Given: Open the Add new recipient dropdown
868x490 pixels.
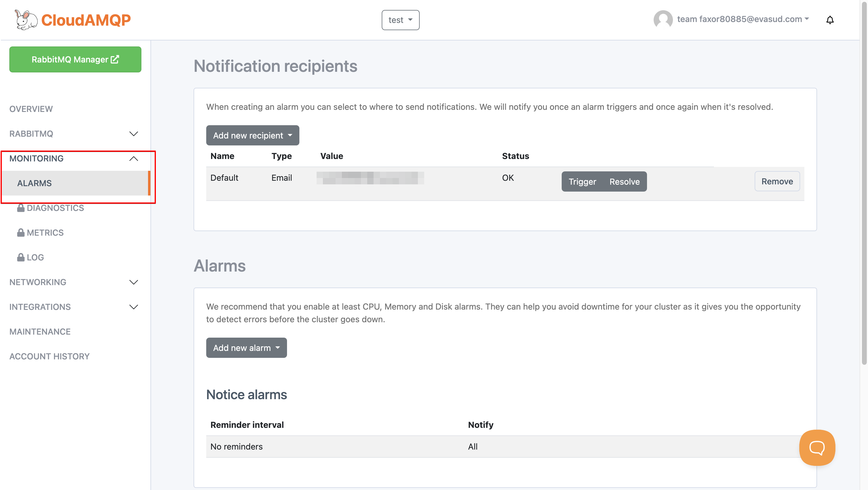Looking at the screenshot, I should pos(252,135).
